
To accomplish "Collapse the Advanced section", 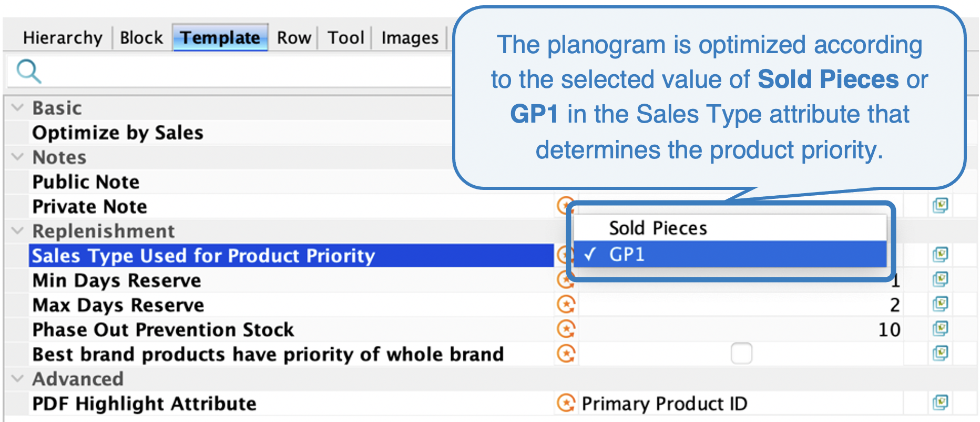I will (17, 379).
